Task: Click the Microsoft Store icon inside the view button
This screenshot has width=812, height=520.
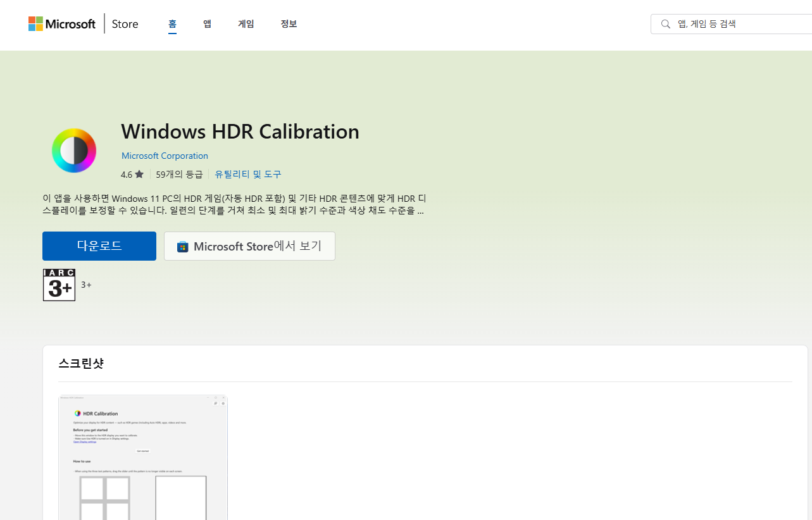Action: pyautogui.click(x=183, y=246)
